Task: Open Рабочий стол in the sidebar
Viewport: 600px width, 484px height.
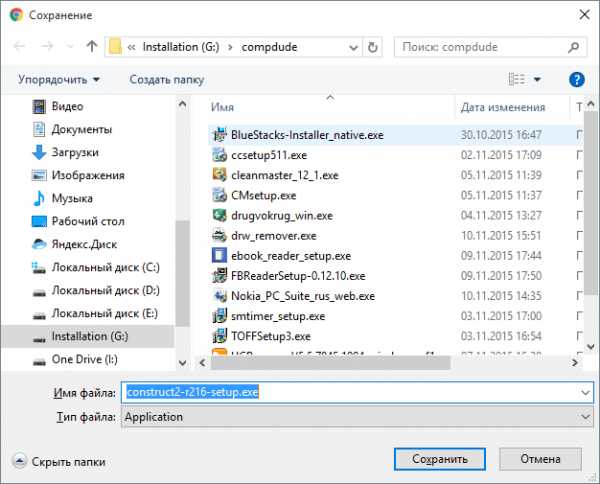Action: (88, 221)
